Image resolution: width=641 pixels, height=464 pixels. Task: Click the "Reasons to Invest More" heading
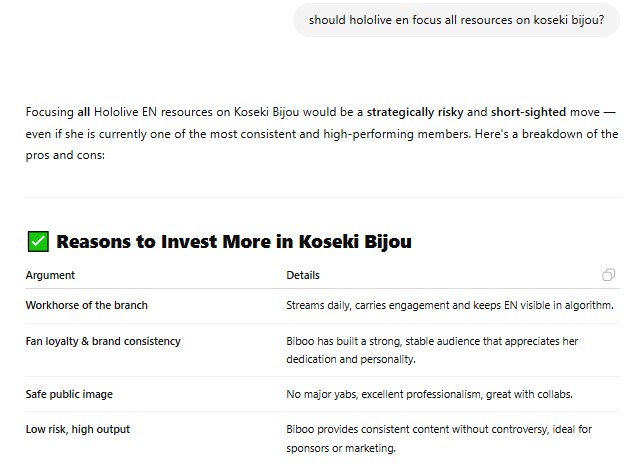(x=233, y=241)
